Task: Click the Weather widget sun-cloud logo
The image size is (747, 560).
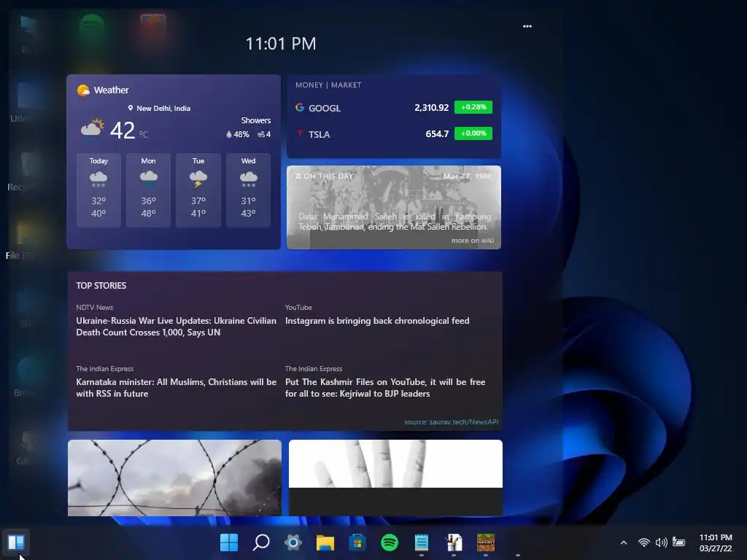Action: click(x=83, y=90)
